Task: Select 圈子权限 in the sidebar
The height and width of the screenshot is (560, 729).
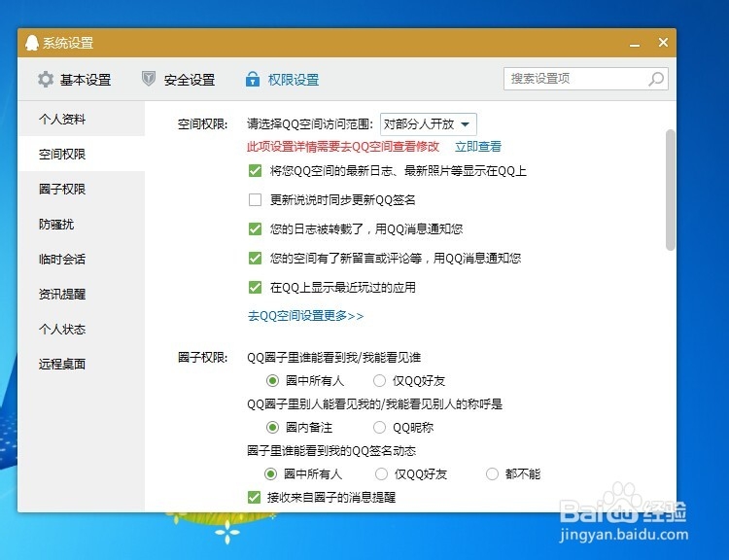Action: coord(82,189)
